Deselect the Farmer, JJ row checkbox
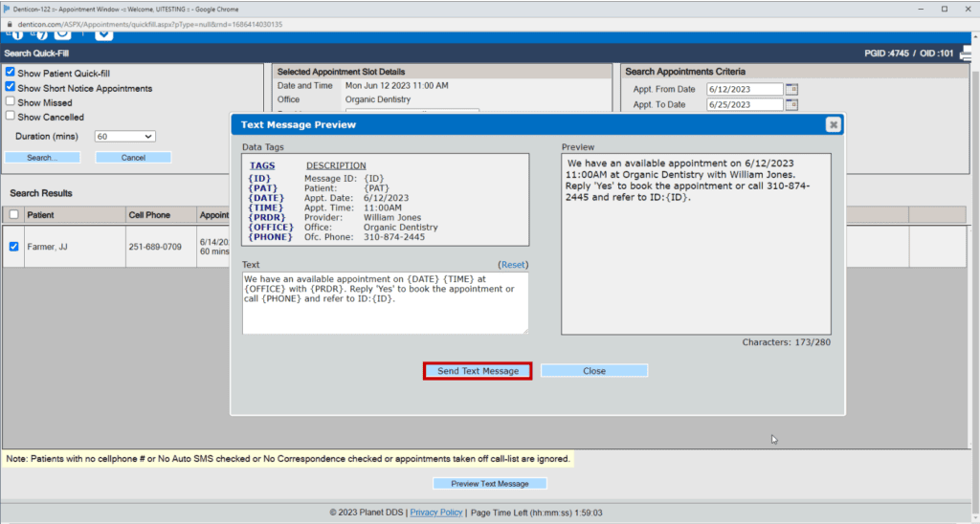980x524 pixels. (13, 247)
